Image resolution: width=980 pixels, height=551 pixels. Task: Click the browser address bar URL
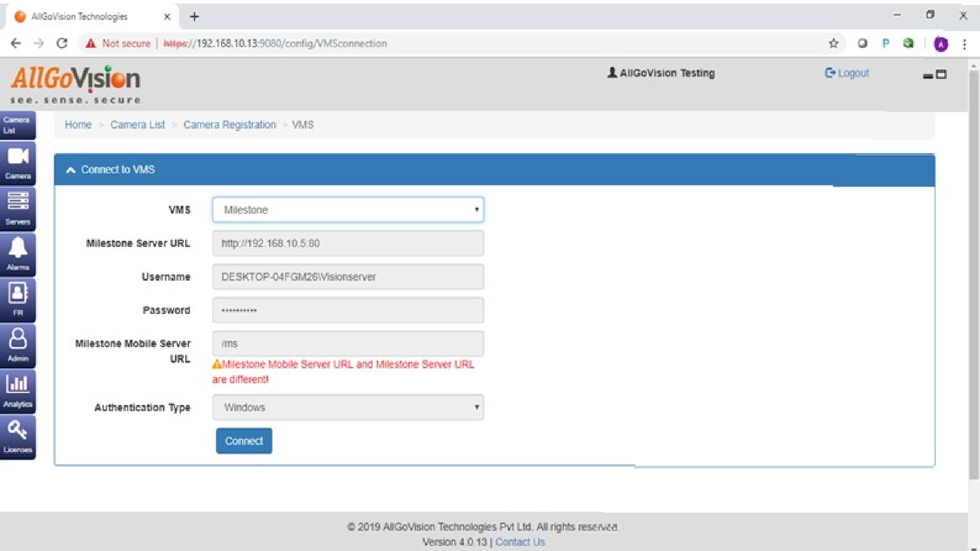tap(275, 43)
